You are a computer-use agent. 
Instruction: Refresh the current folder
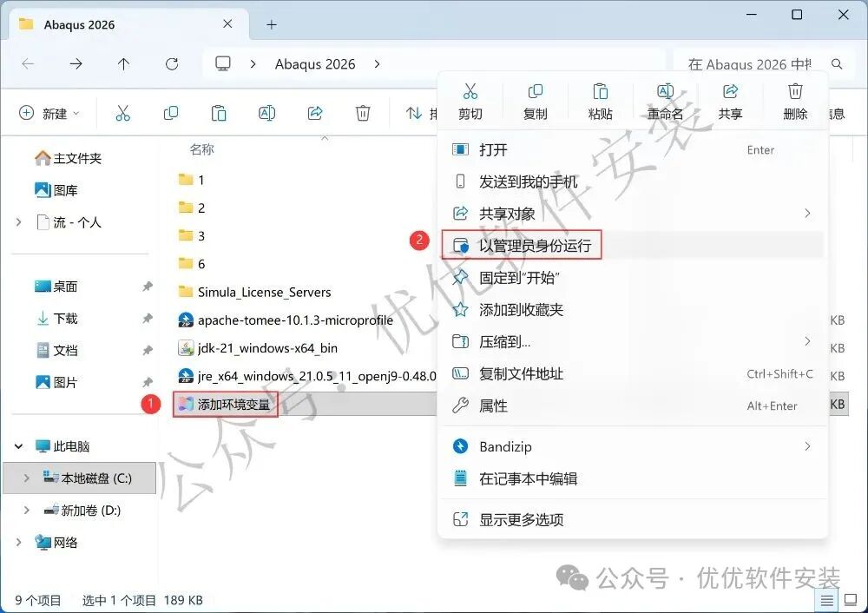click(x=172, y=63)
